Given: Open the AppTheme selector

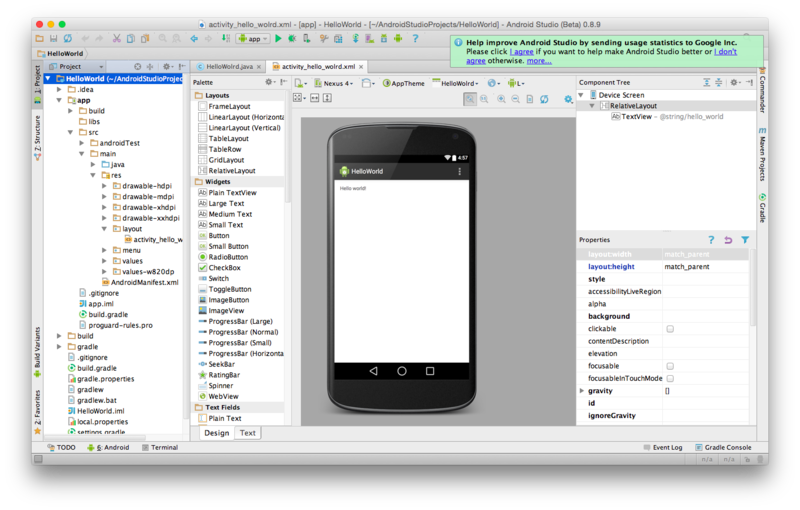Looking at the screenshot, I should pyautogui.click(x=404, y=83).
